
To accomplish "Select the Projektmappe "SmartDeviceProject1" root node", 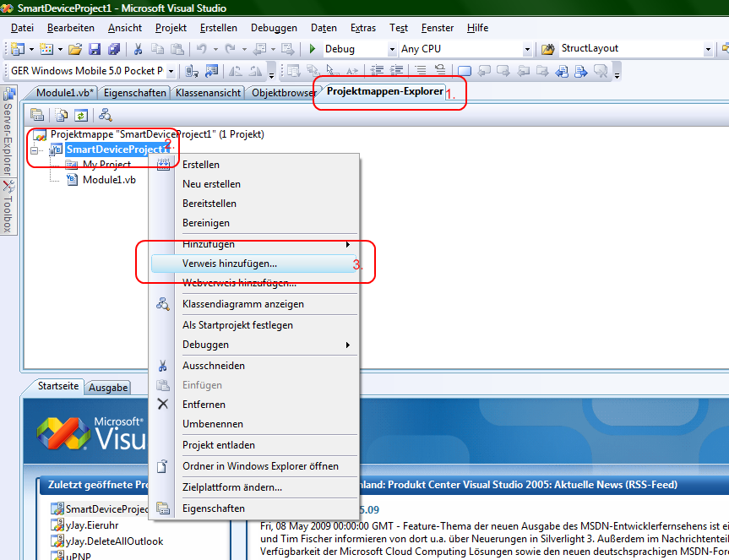I will click(x=157, y=134).
